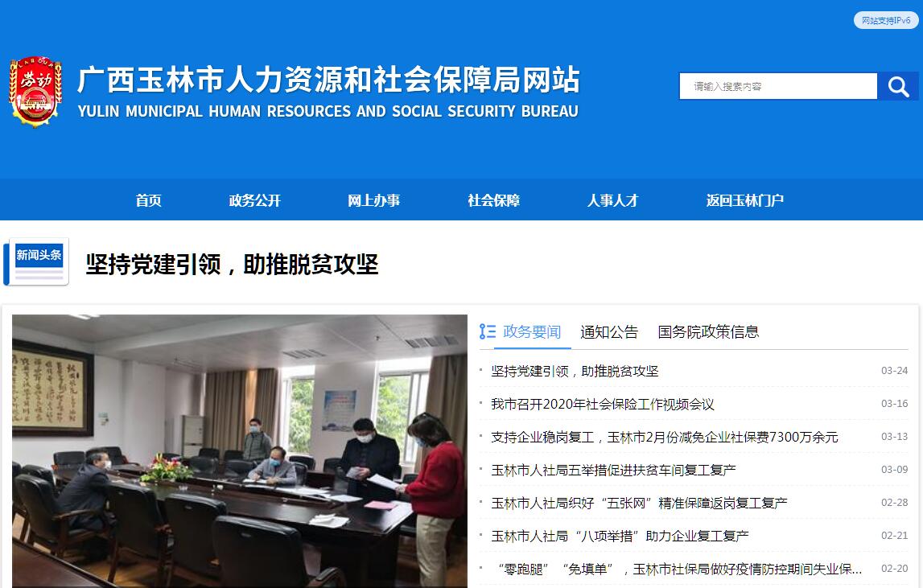
Task: Click the magnifier search icon button
Action: [x=898, y=87]
